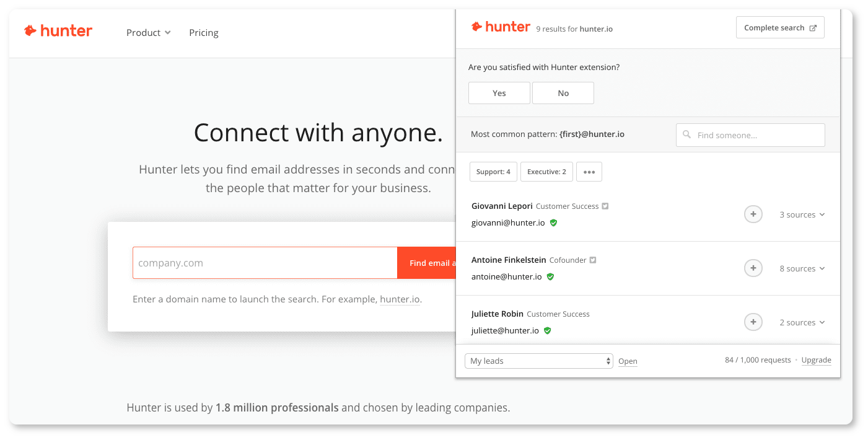Go to the Pricing page
868x440 pixels.
tap(204, 33)
